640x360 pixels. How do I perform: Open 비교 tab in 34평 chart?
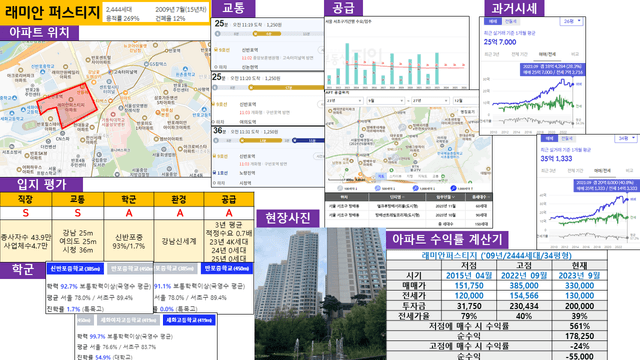click(x=629, y=171)
